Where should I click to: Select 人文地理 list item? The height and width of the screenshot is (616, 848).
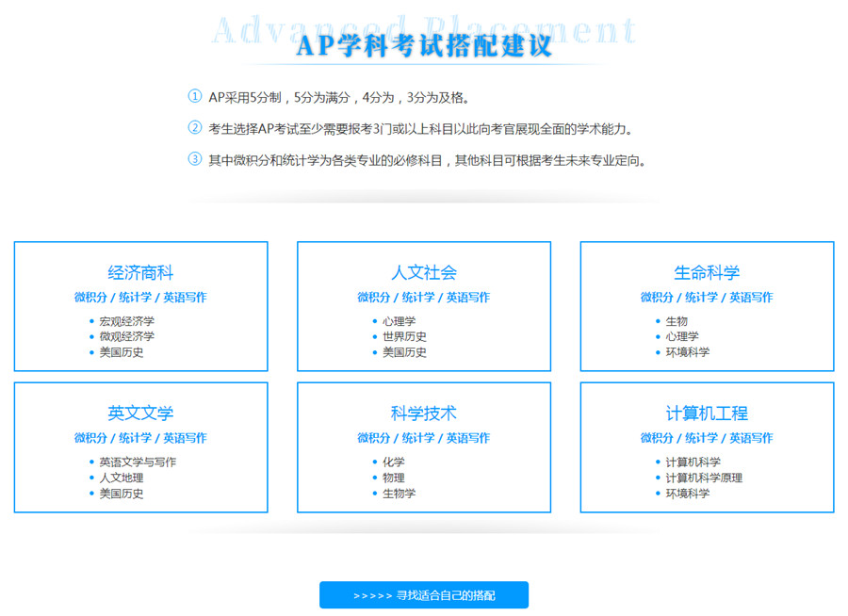click(121, 478)
